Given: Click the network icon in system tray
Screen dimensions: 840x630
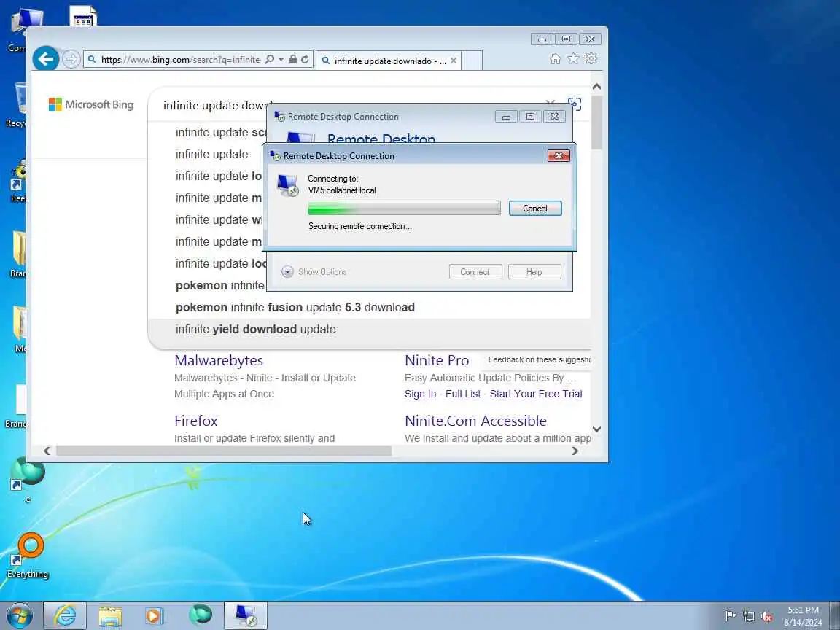Looking at the screenshot, I should click(749, 616).
